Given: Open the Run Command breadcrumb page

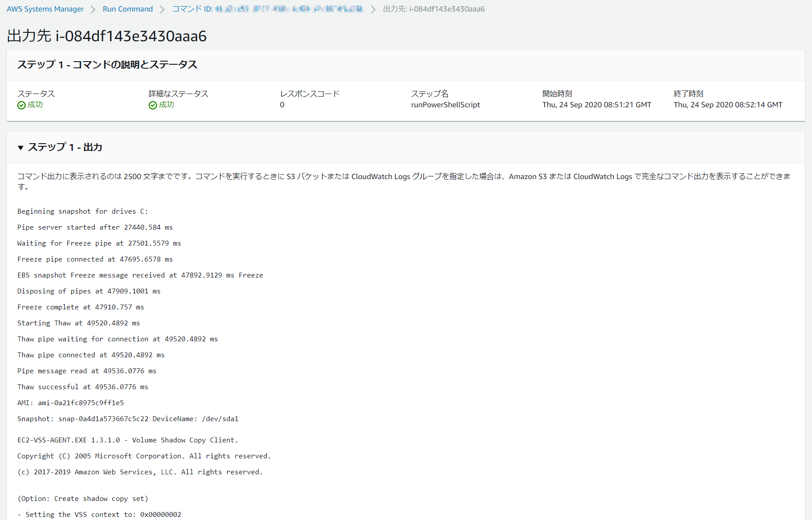Looking at the screenshot, I should (x=127, y=8).
